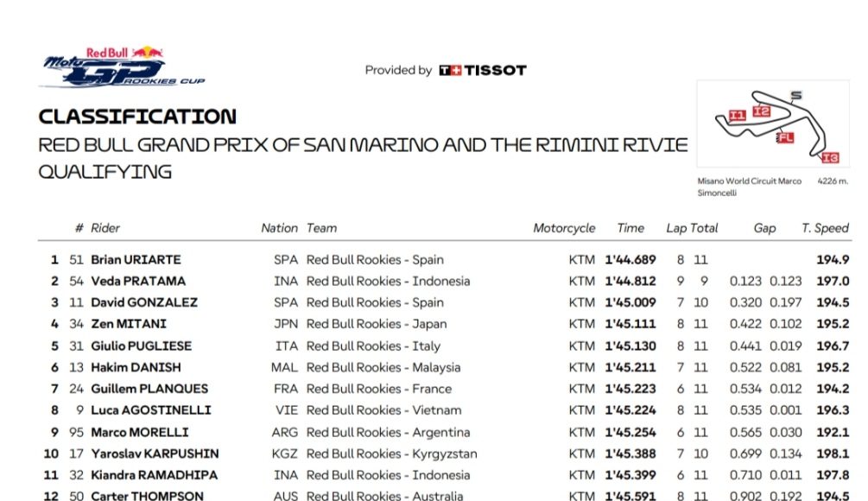The height and width of the screenshot is (501, 868).
Task: Click the FL marker on the track map
Action: click(x=785, y=137)
